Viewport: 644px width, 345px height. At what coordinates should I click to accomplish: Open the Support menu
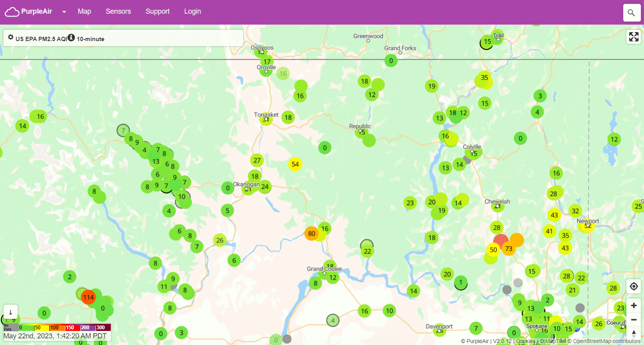(157, 11)
